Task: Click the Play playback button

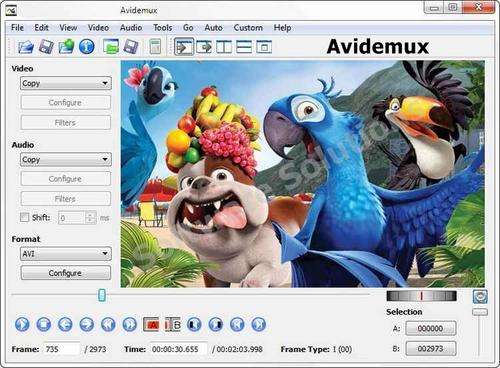Action: tap(22, 324)
